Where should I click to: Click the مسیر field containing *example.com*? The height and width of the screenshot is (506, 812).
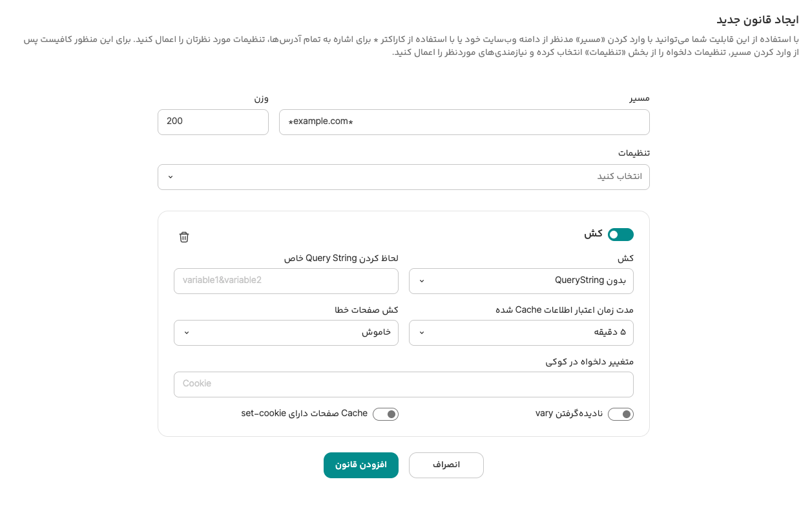464,122
